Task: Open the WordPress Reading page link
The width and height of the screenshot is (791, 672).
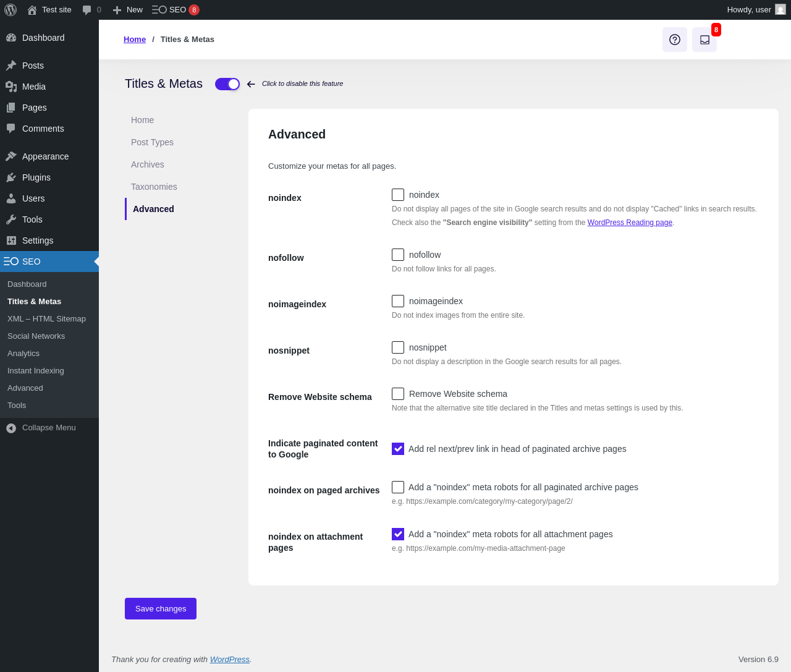Action: click(x=630, y=223)
